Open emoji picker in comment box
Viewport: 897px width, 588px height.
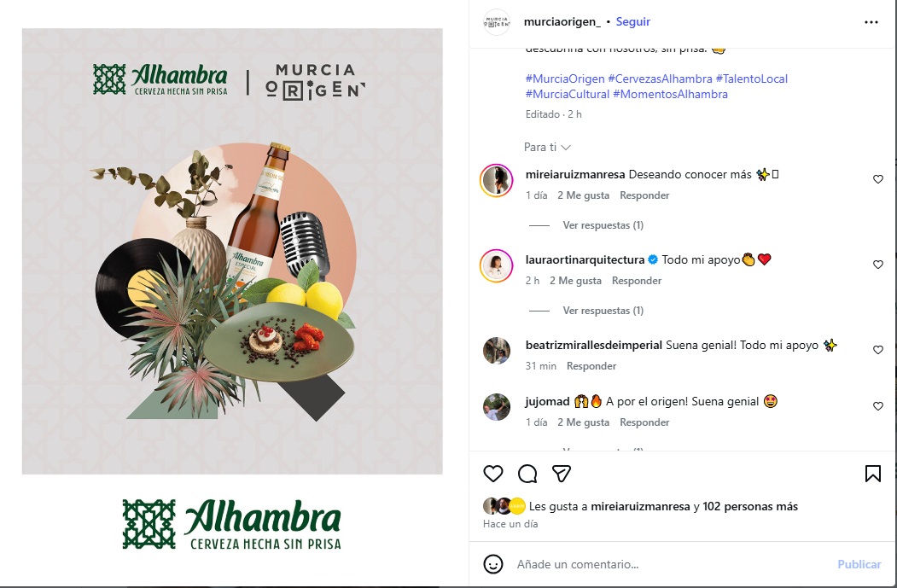point(493,564)
